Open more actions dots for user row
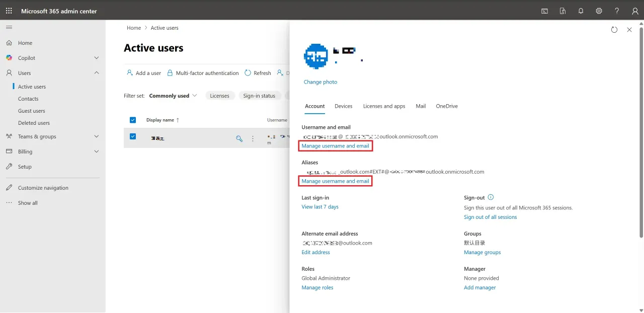The height and width of the screenshot is (313, 644). (253, 138)
